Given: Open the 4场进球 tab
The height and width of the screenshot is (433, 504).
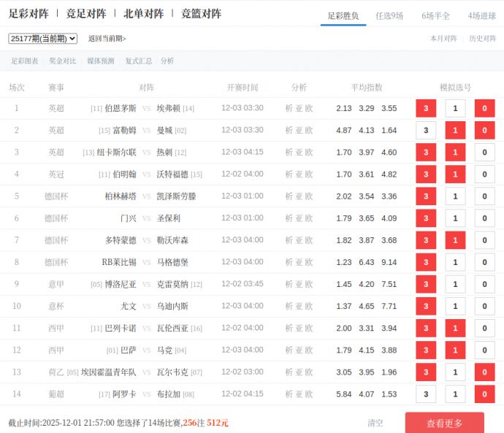Looking at the screenshot, I should point(481,15).
